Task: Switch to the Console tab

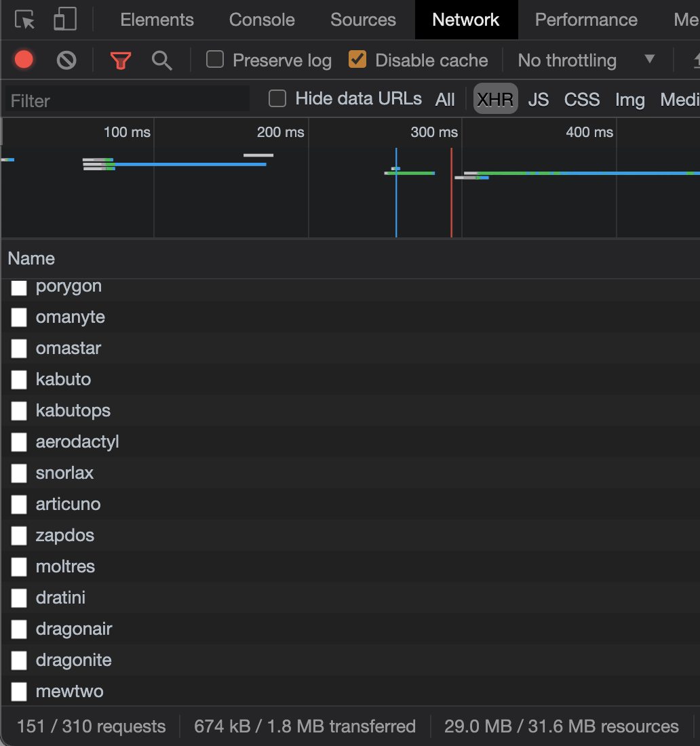Action: click(x=262, y=20)
